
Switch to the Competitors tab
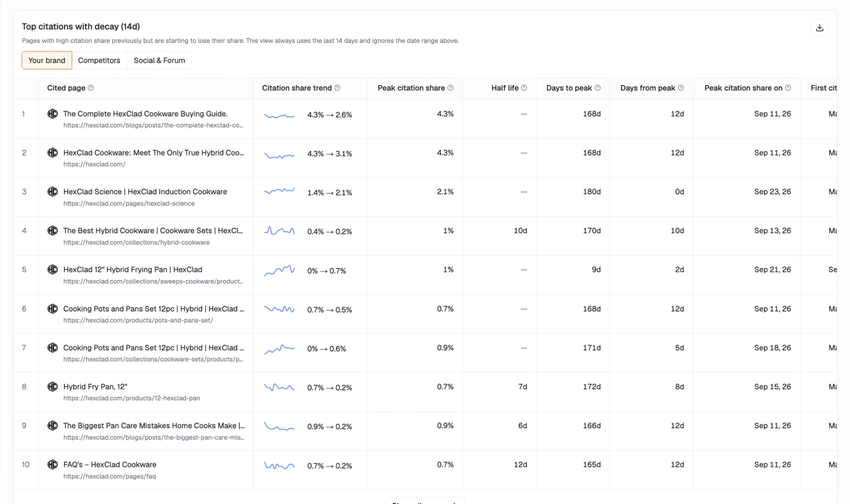[99, 60]
